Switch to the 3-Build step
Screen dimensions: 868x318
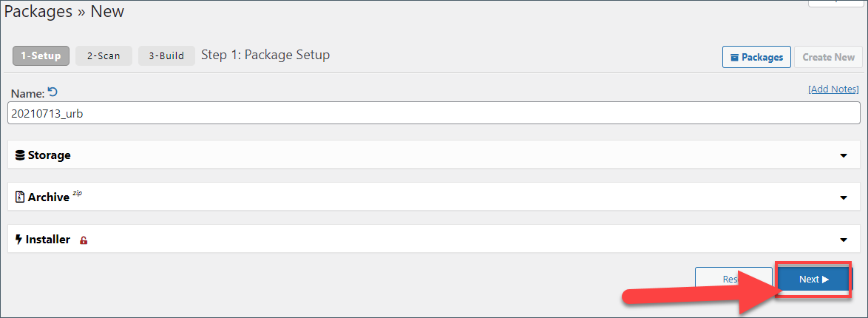[x=166, y=56]
